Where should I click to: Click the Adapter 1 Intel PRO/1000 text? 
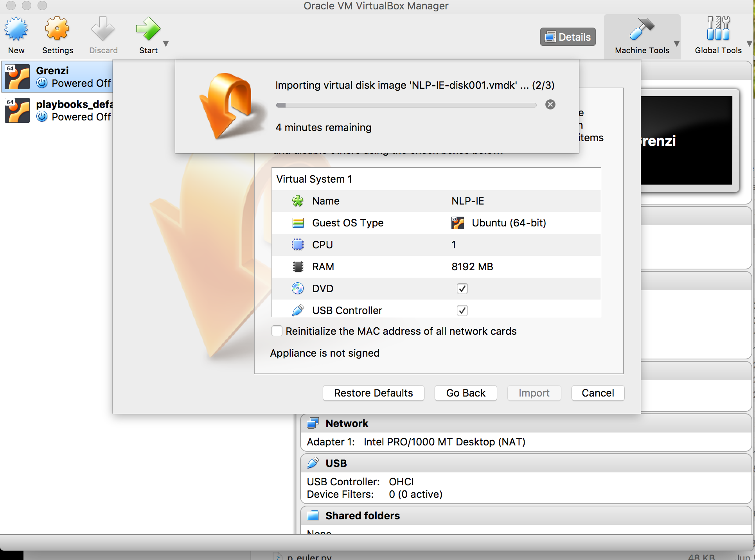tap(416, 442)
